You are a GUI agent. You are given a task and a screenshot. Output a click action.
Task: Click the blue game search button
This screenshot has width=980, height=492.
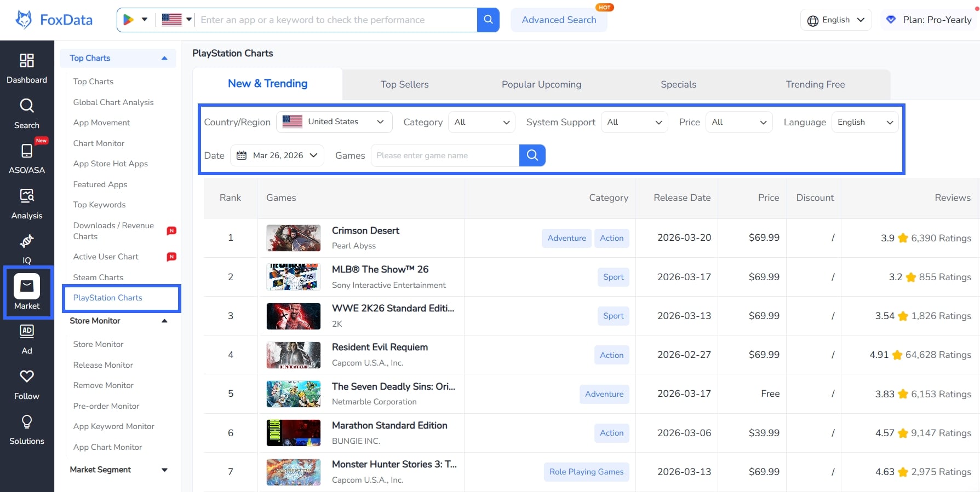532,155
